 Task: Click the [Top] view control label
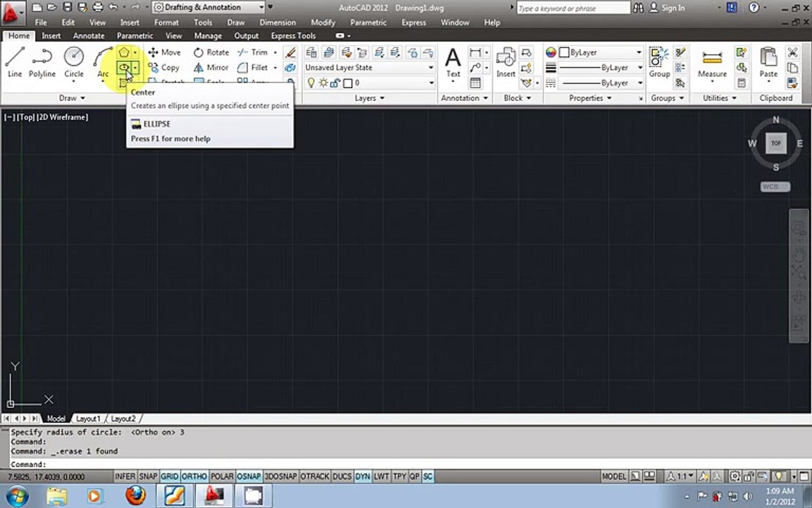click(x=25, y=117)
